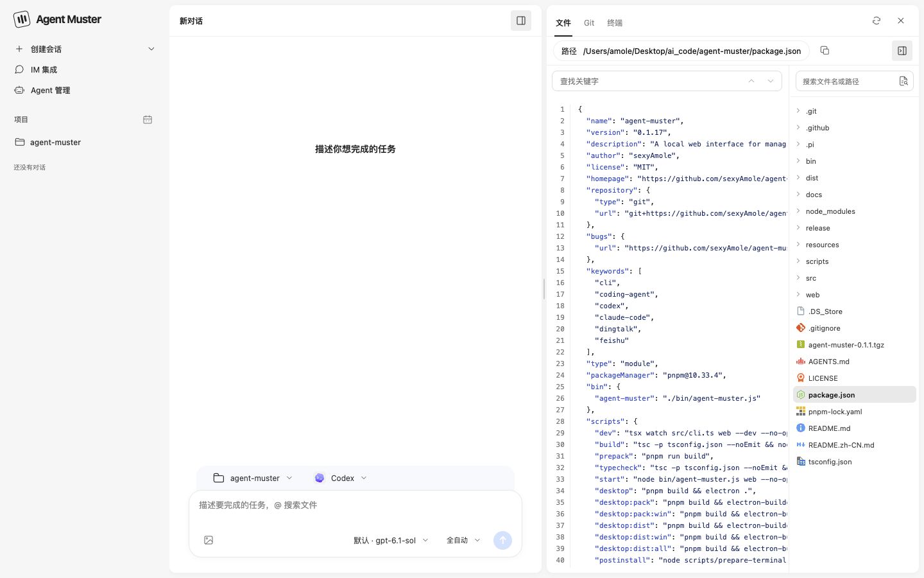This screenshot has height=578, width=924.
Task: Click the plus icon for 创建会话
Action: click(x=19, y=49)
